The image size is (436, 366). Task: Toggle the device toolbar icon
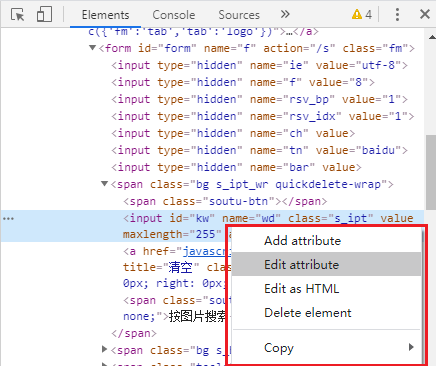click(44, 15)
